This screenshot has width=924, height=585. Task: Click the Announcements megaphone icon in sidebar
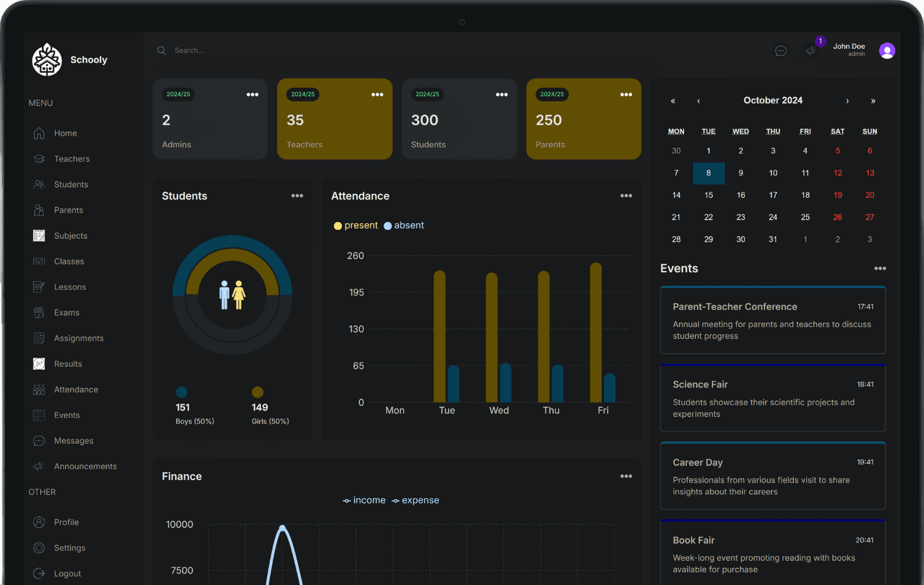pos(39,467)
